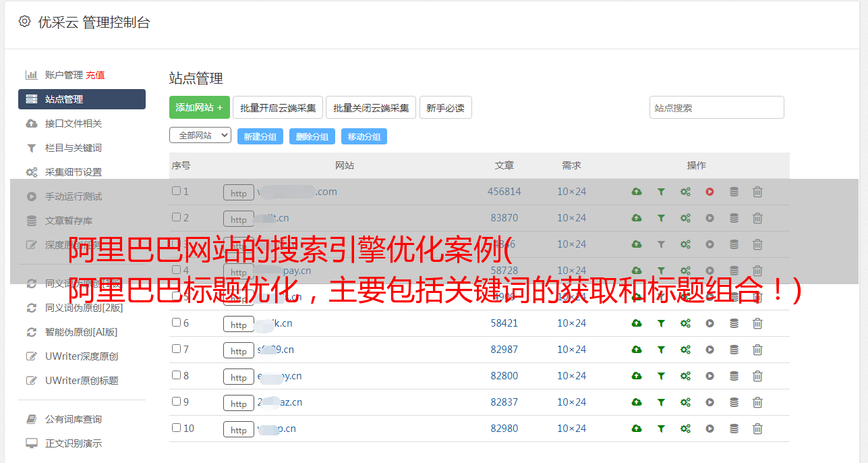Go to 栏目与关键词 sidebar item

(74, 148)
